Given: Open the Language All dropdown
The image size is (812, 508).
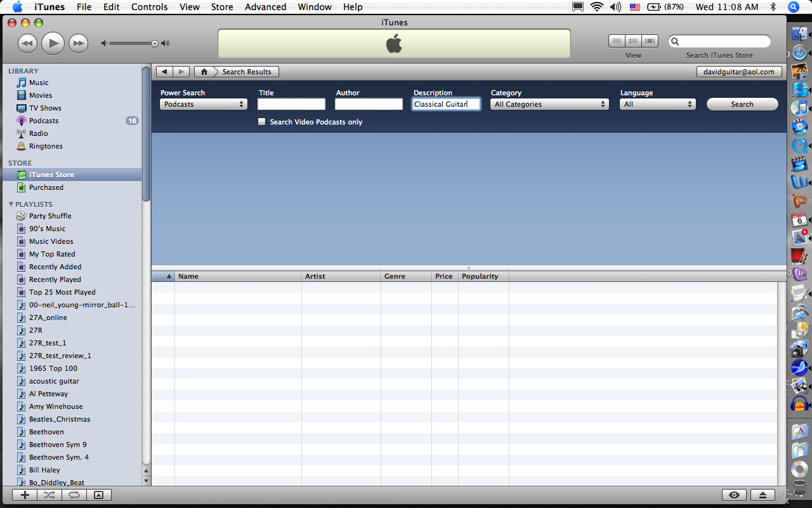Looking at the screenshot, I should pos(658,104).
